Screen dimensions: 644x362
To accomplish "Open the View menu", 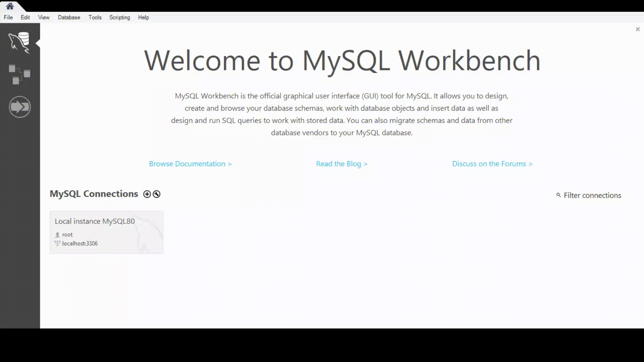I will pyautogui.click(x=44, y=17).
